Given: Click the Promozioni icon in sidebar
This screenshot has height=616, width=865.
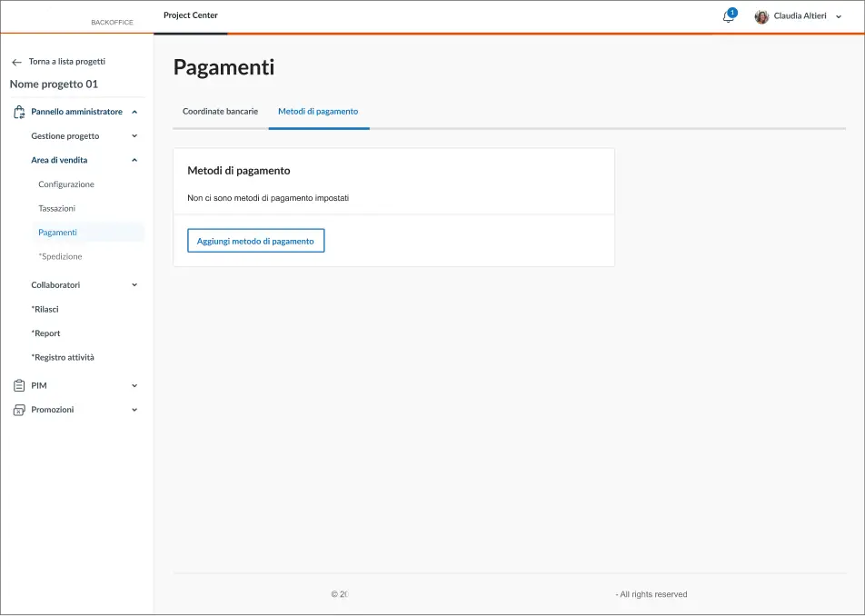Looking at the screenshot, I should 19,410.
